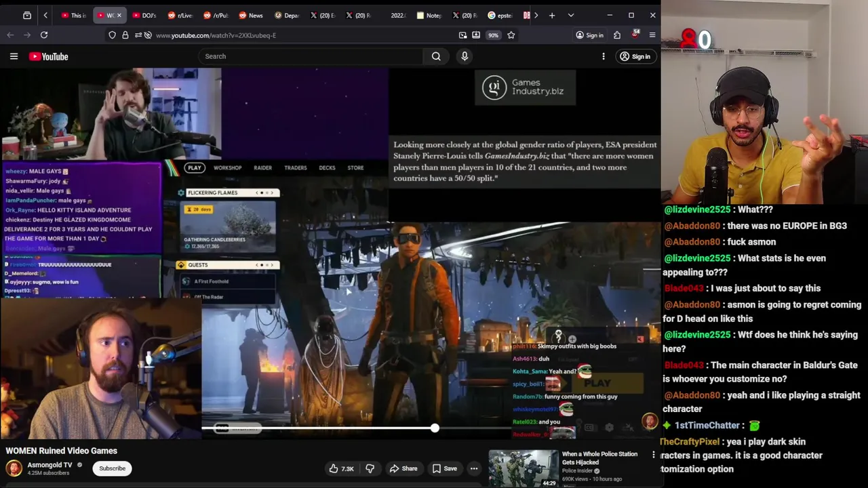Go to YouTube home via logo
Viewport: 868px width, 488px height.
(49, 56)
